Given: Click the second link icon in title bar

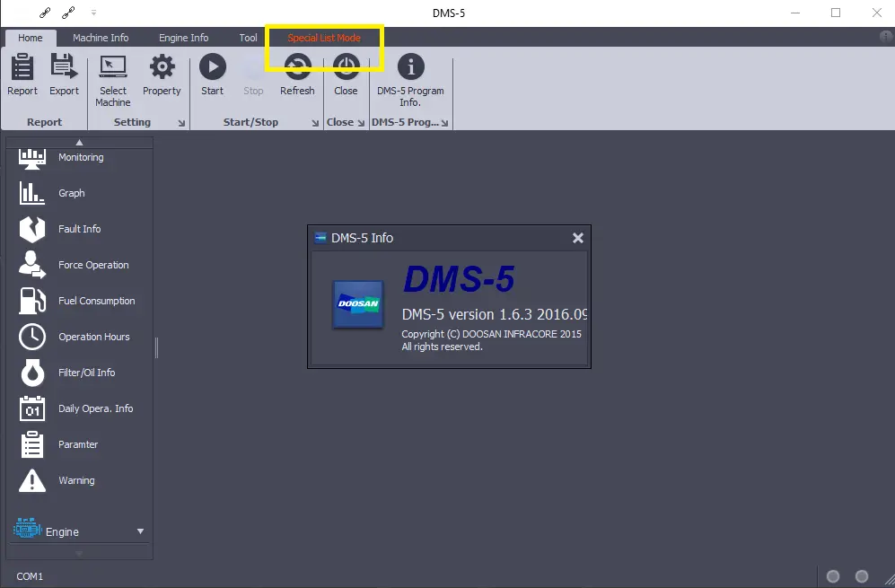Looking at the screenshot, I should [x=68, y=12].
